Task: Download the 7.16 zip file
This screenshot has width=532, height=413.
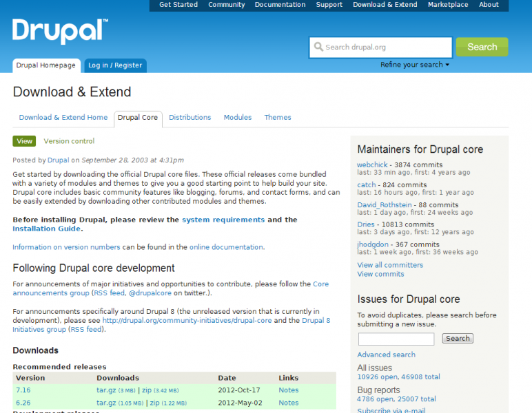Action: [x=147, y=390]
